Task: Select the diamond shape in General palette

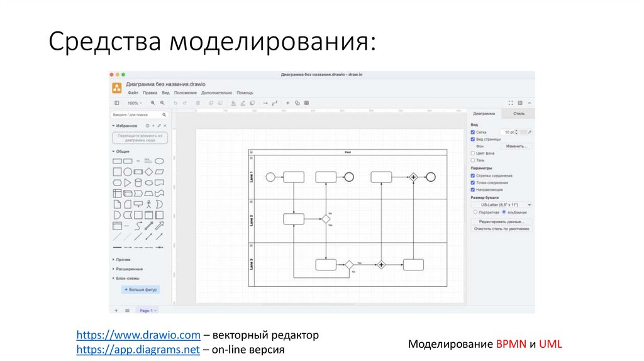Action: [x=148, y=172]
